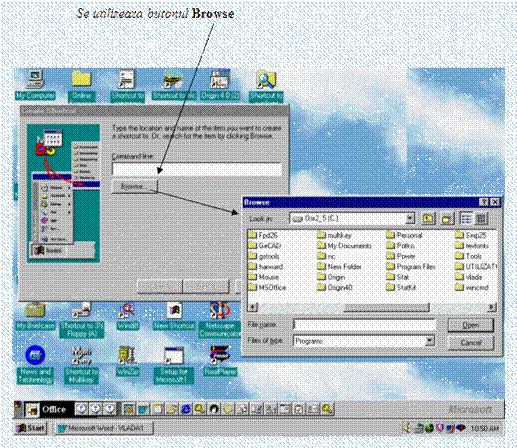Click the Browse dialog help question button
The image size is (517, 448).
[484, 202]
